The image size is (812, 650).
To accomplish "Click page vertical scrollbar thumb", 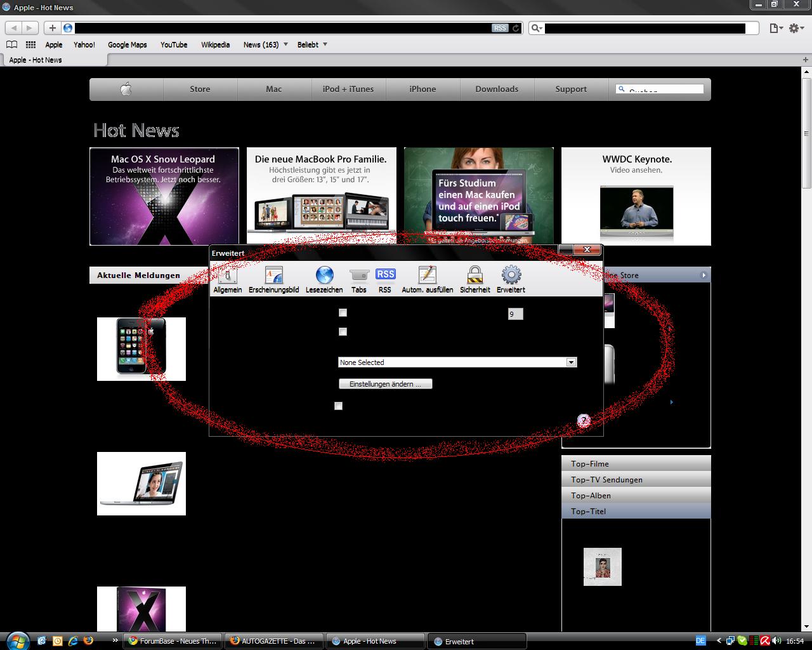I will 806,134.
